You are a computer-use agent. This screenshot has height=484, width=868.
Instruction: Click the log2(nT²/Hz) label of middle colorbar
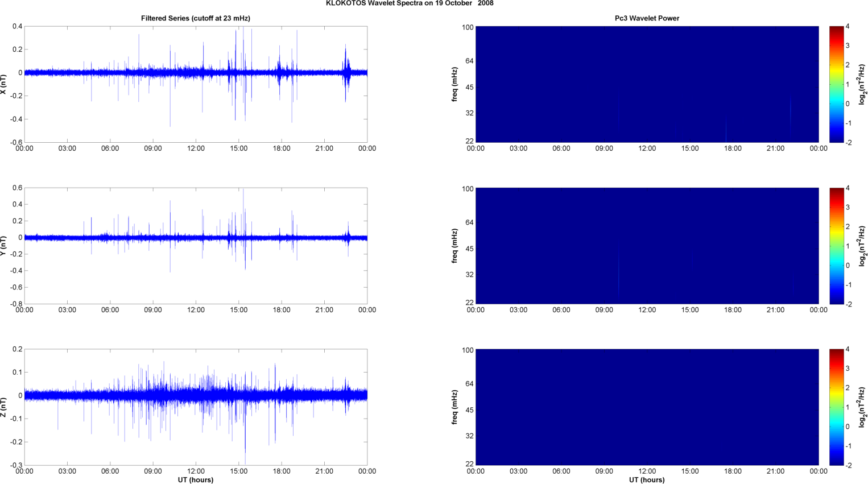pyautogui.click(x=862, y=246)
